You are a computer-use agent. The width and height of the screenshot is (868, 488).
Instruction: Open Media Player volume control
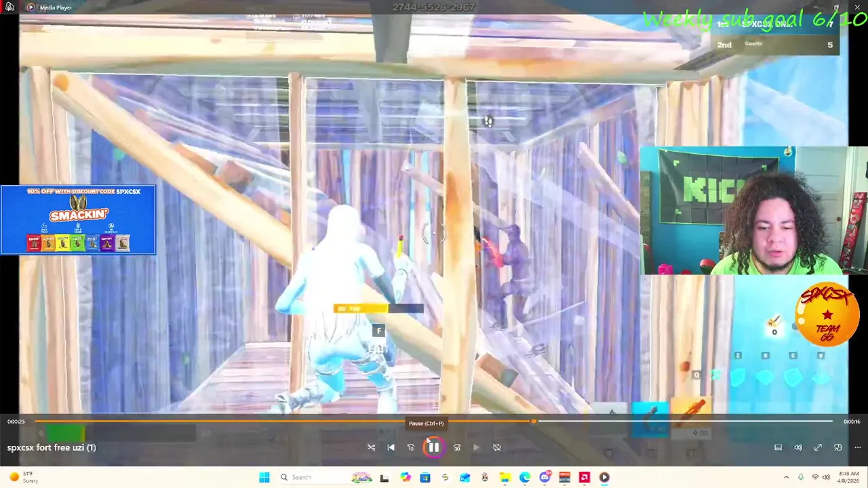coord(798,447)
